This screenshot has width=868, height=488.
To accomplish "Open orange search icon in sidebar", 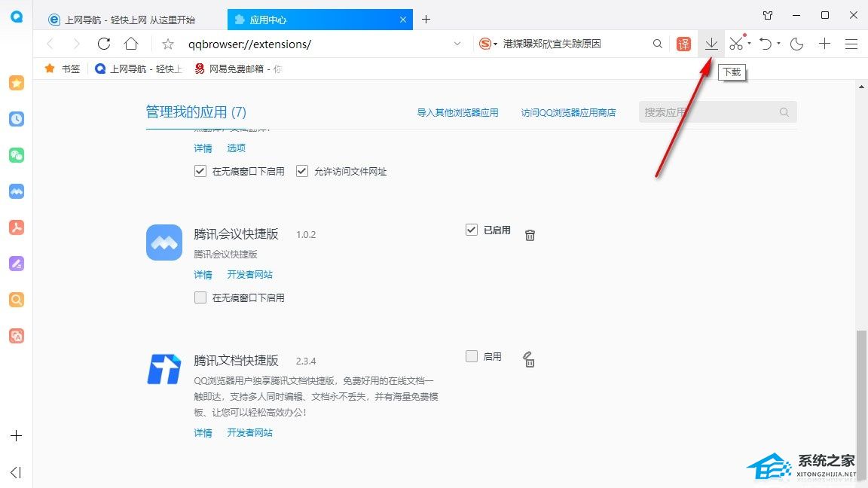I will 17,299.
